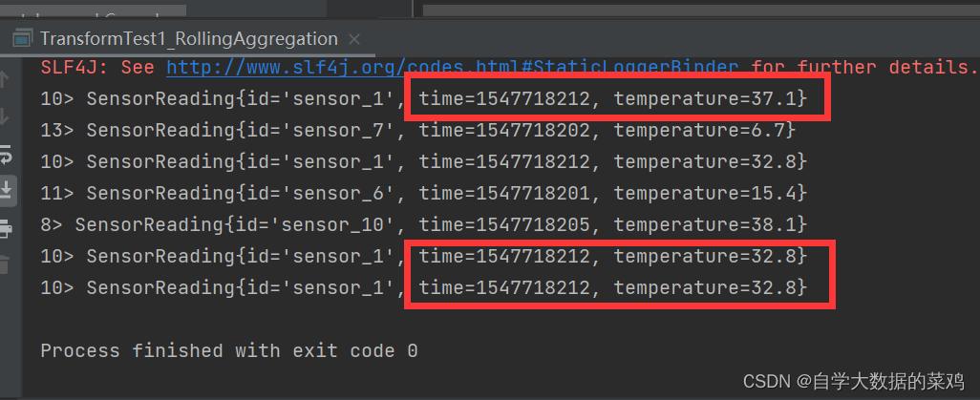
Task: Click the sensor_6 output line
Action: [x=424, y=193]
